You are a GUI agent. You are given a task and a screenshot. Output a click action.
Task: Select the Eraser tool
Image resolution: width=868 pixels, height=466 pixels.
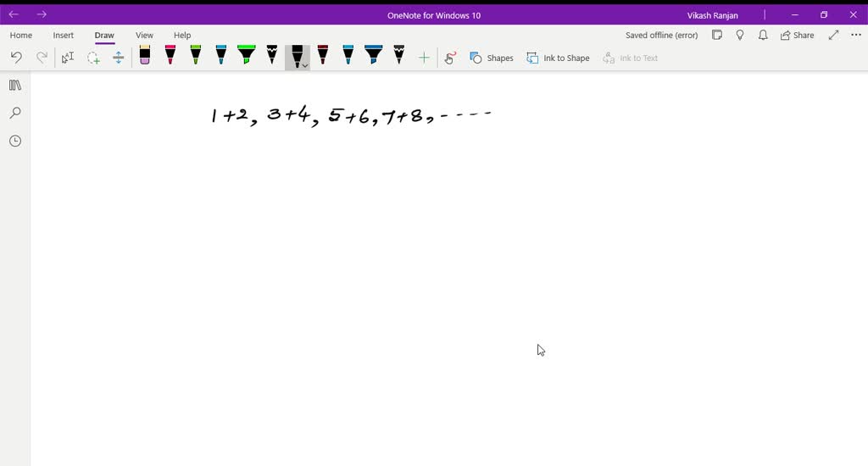(x=144, y=55)
